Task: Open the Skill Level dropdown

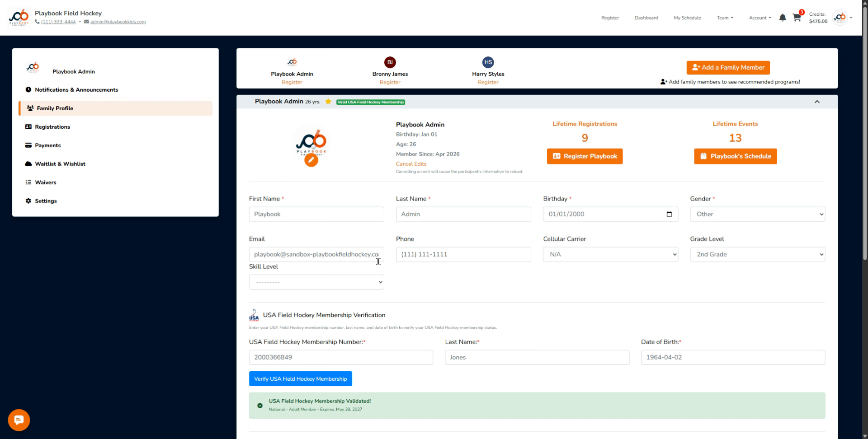Action: tap(316, 282)
